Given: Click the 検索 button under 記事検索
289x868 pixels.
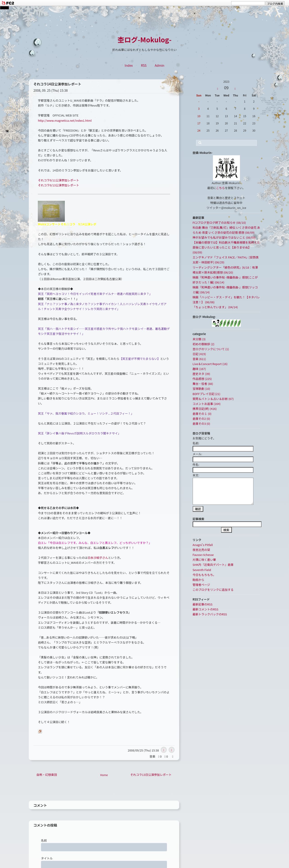Looking at the screenshot, I should (226, 530).
